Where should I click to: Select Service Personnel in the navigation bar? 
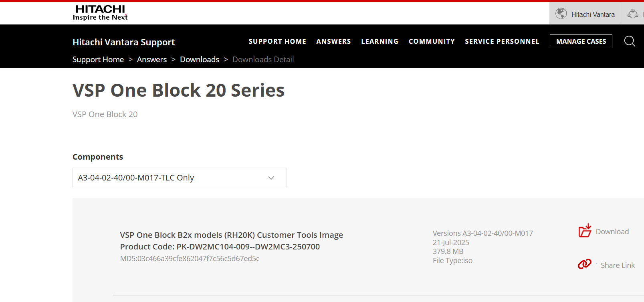coord(502,41)
